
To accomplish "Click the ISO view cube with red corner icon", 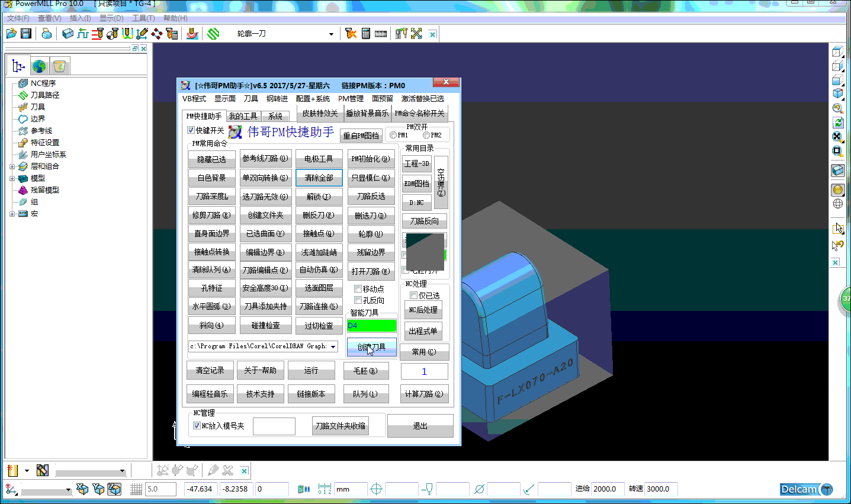I will 837,93.
